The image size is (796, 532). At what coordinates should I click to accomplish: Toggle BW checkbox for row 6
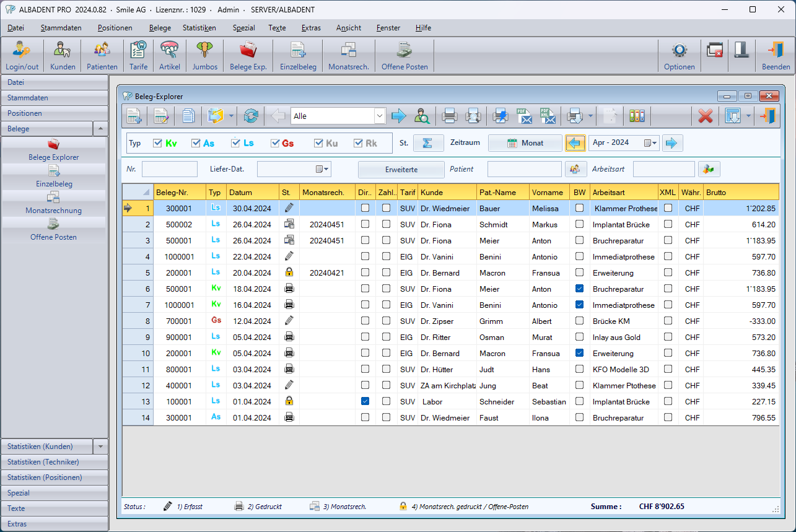click(579, 289)
